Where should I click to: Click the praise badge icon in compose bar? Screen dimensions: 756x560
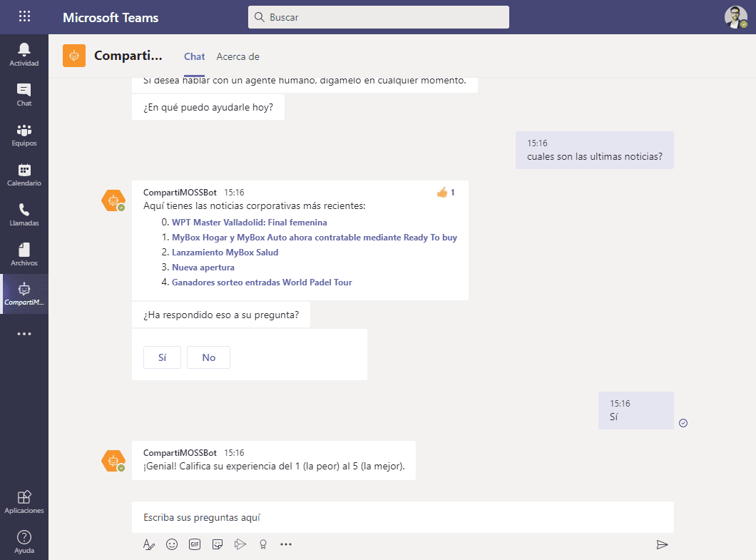tap(263, 544)
